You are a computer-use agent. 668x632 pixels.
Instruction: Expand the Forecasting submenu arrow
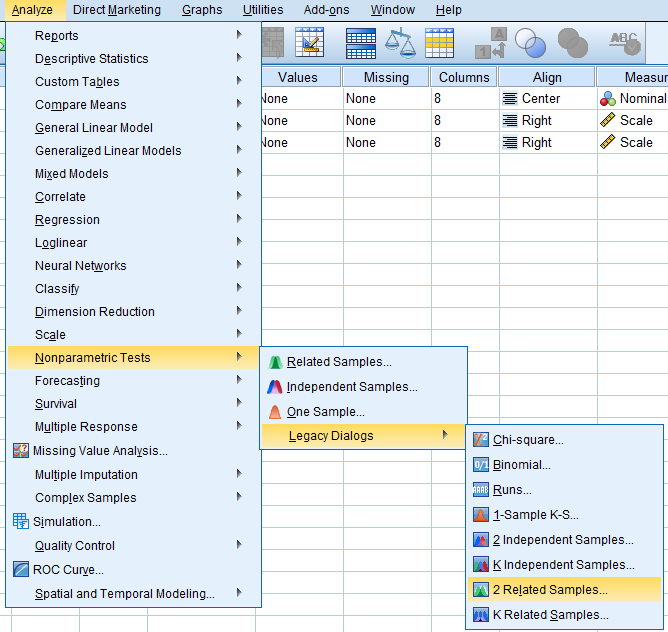[x=239, y=380]
